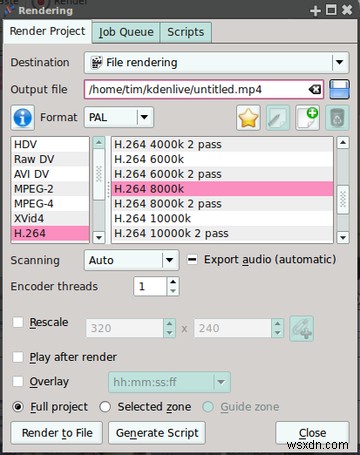Decrease rescale height 240 value
This screenshot has height=455, width=360.
tap(277, 333)
